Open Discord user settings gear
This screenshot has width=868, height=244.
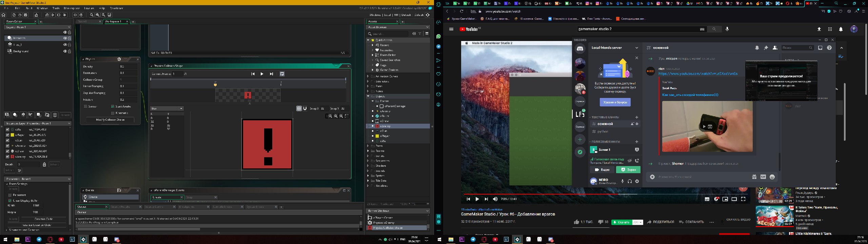[x=637, y=181]
